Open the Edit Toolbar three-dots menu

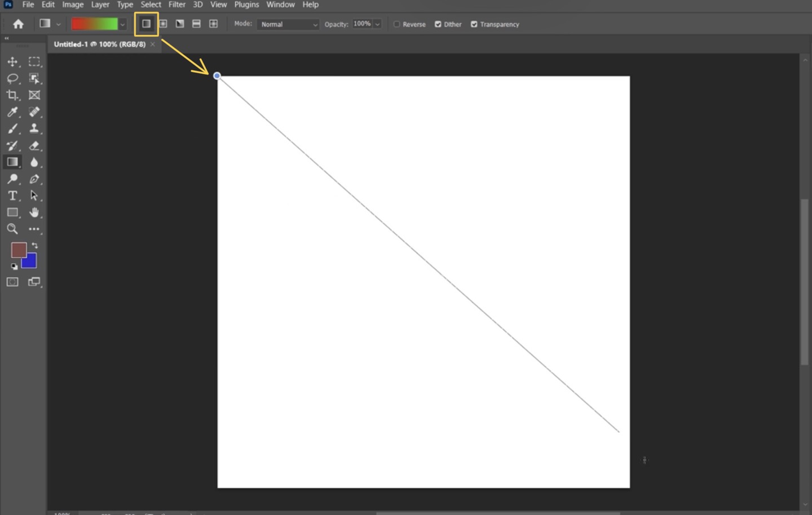pyautogui.click(x=34, y=229)
